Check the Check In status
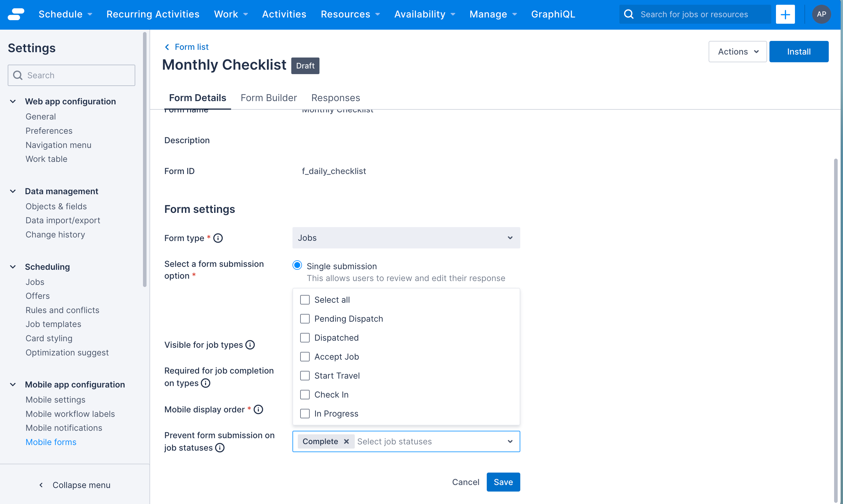Image resolution: width=843 pixels, height=504 pixels. pyautogui.click(x=305, y=395)
